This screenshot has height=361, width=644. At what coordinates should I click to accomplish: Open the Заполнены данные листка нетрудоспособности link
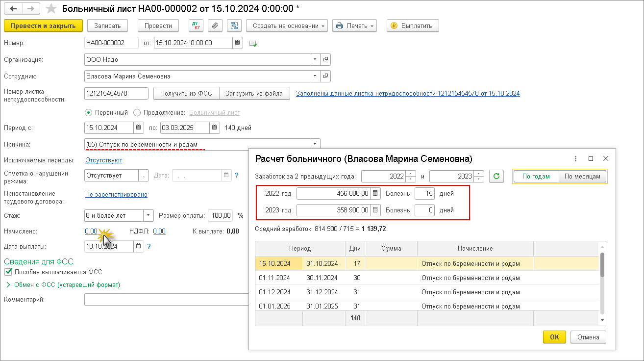(408, 93)
